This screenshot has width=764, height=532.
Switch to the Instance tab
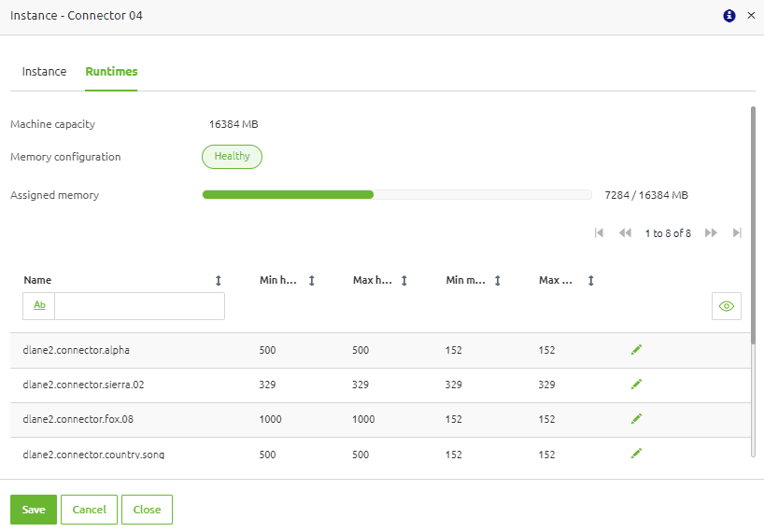[x=44, y=72]
